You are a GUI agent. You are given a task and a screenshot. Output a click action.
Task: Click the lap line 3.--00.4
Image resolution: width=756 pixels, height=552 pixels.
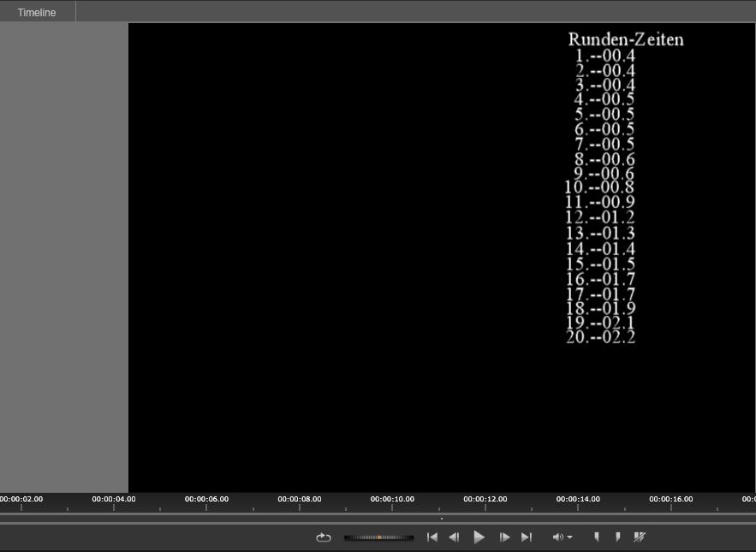point(605,85)
